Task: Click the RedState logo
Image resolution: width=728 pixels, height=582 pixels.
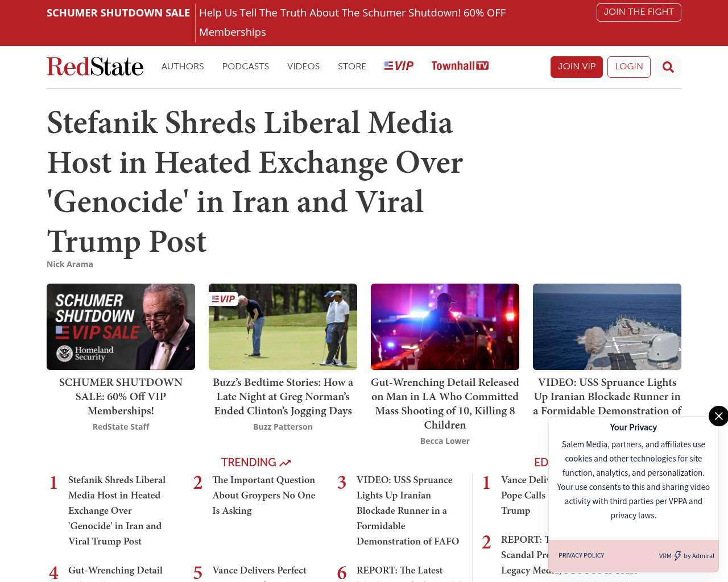Action: point(95,66)
